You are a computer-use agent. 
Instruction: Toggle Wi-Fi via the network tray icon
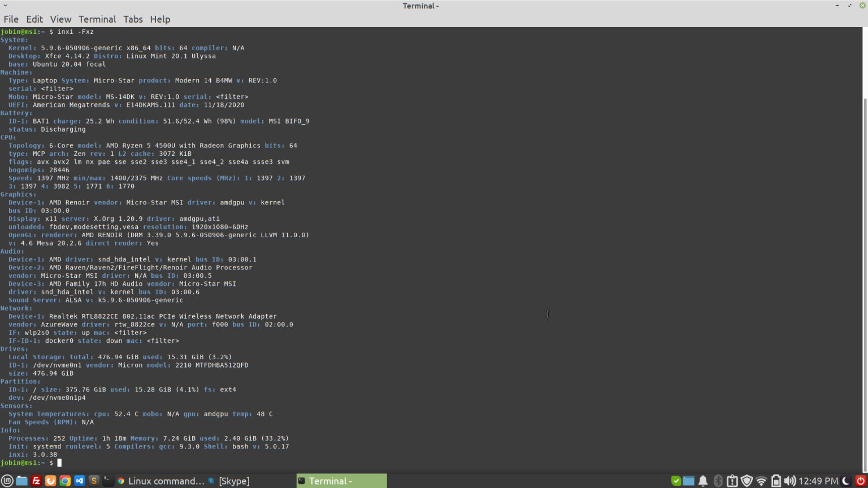(x=761, y=481)
